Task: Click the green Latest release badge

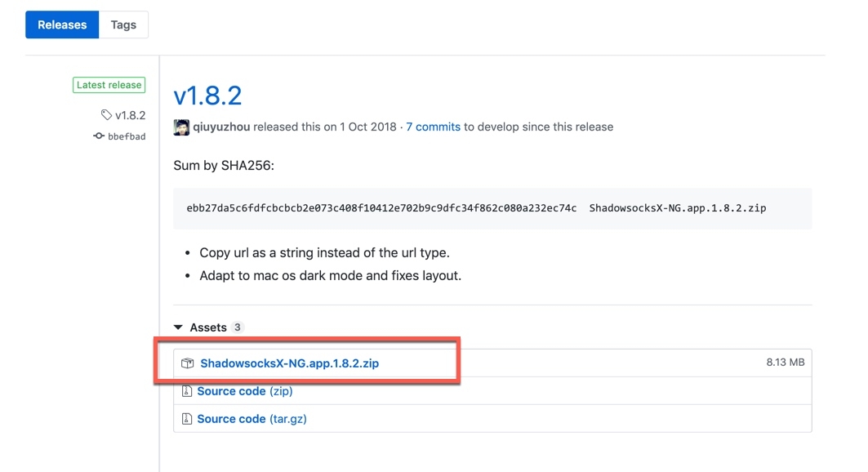Action: point(109,85)
